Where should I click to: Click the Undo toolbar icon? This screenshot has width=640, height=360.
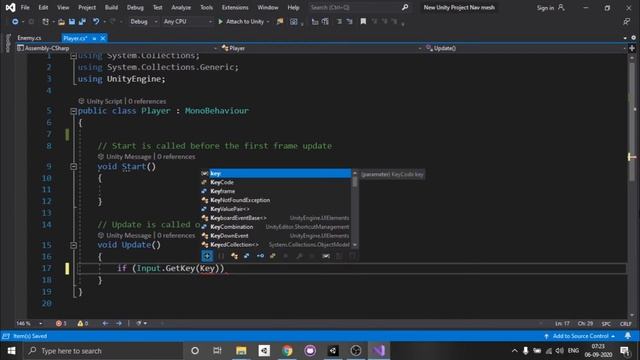pyautogui.click(x=96, y=22)
